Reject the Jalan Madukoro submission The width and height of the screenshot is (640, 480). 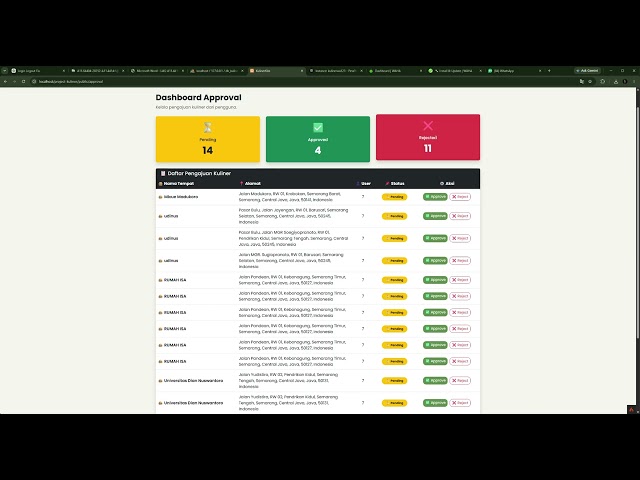[x=460, y=197]
